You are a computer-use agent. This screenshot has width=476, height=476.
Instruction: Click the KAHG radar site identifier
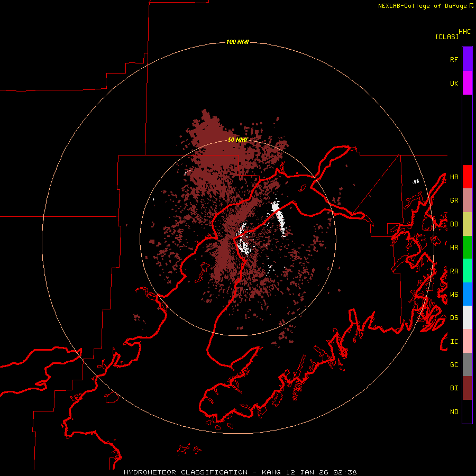pyautogui.click(x=271, y=472)
